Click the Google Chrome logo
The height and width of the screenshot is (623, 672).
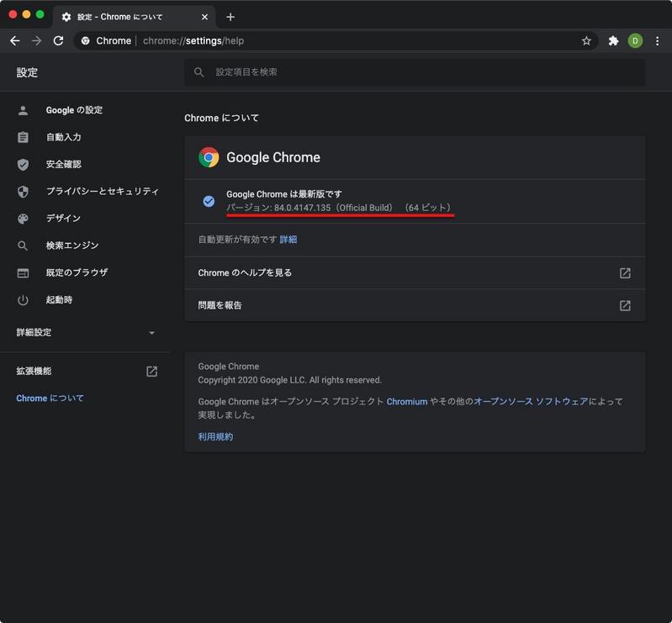[209, 157]
